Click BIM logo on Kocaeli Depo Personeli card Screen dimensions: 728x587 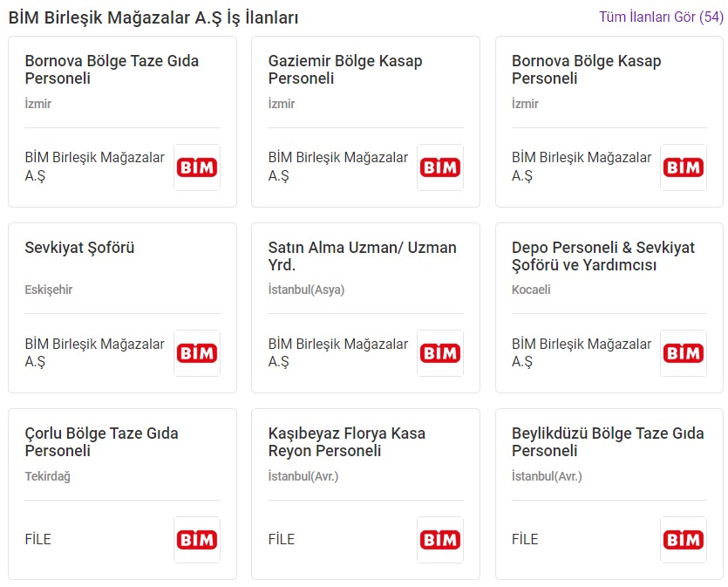click(684, 353)
